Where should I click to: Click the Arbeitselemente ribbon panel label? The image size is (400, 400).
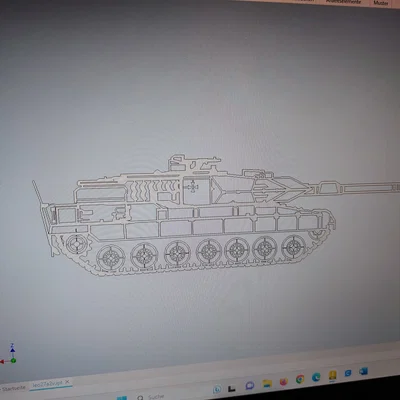pyautogui.click(x=343, y=1)
